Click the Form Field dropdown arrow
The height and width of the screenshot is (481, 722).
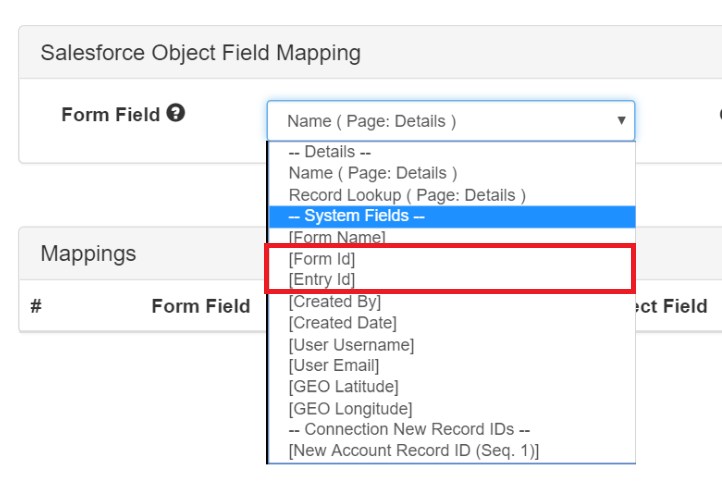pos(621,121)
